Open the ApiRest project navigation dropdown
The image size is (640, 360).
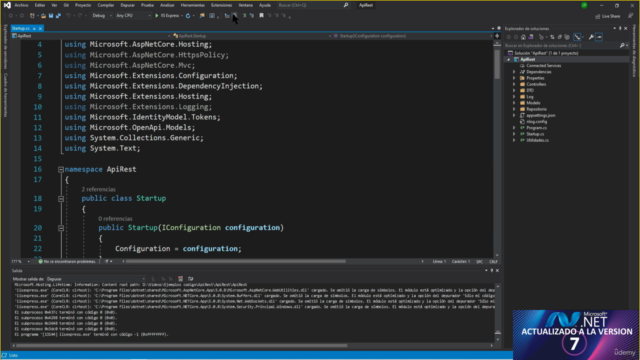[91, 36]
